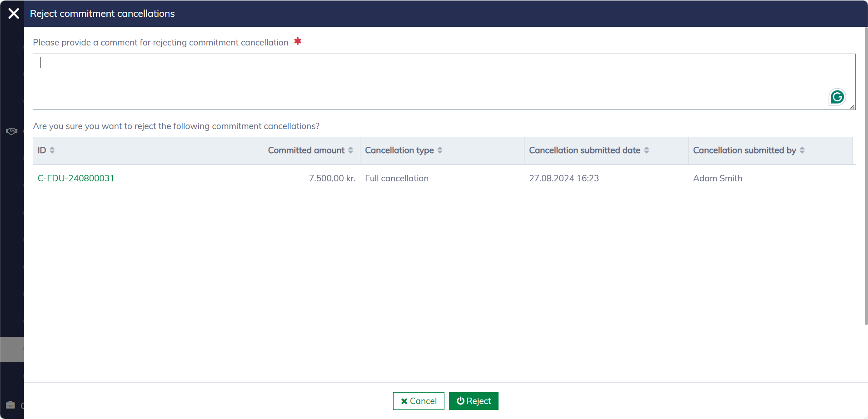Click sort arrows for Cancellation submitted date

pyautogui.click(x=646, y=150)
